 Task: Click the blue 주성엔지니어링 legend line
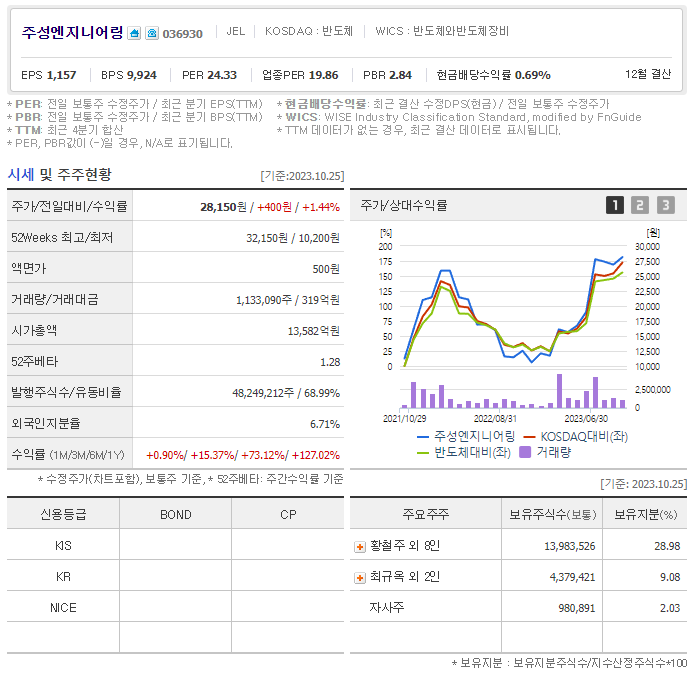[423, 437]
